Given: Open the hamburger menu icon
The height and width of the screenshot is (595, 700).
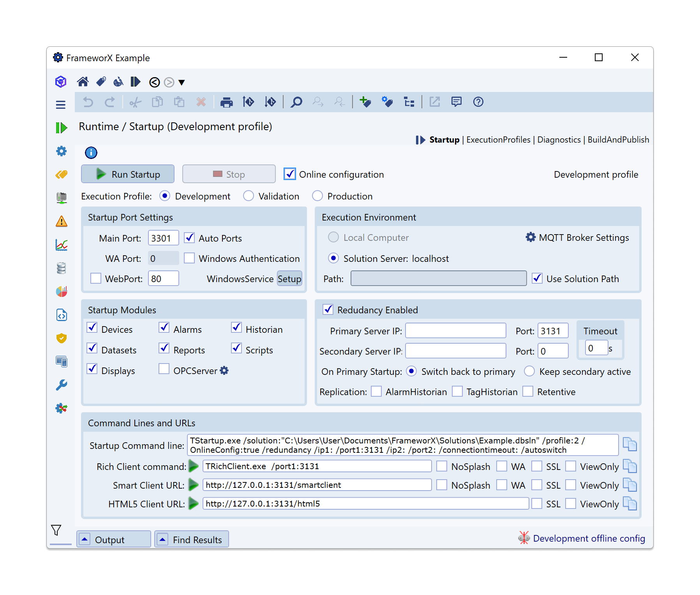Looking at the screenshot, I should [61, 104].
